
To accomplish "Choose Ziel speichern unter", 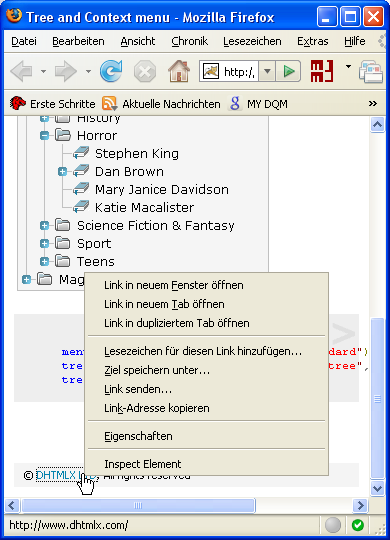I will (x=207, y=370).
